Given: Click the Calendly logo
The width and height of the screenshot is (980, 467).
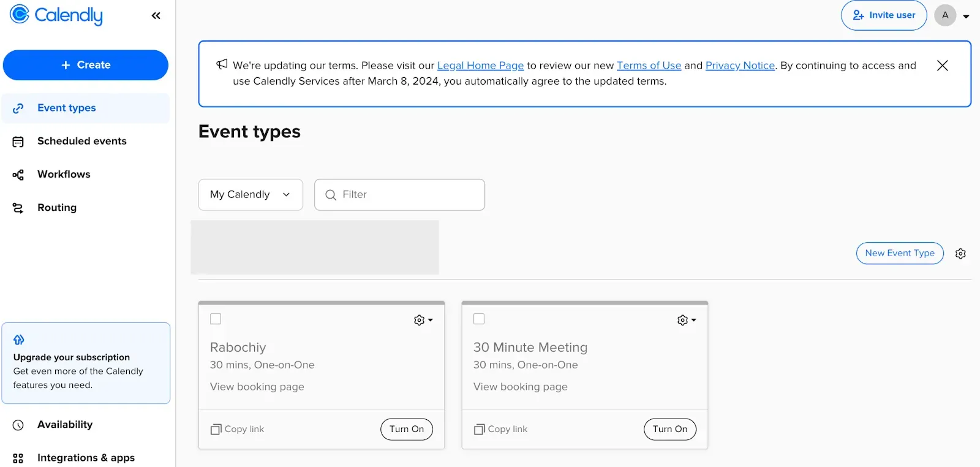Looking at the screenshot, I should click(x=56, y=15).
